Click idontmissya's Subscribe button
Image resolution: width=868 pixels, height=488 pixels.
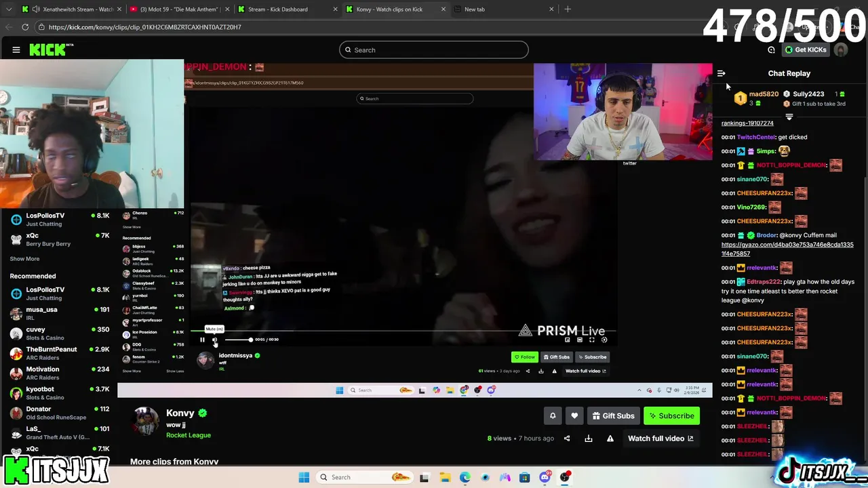(x=593, y=357)
